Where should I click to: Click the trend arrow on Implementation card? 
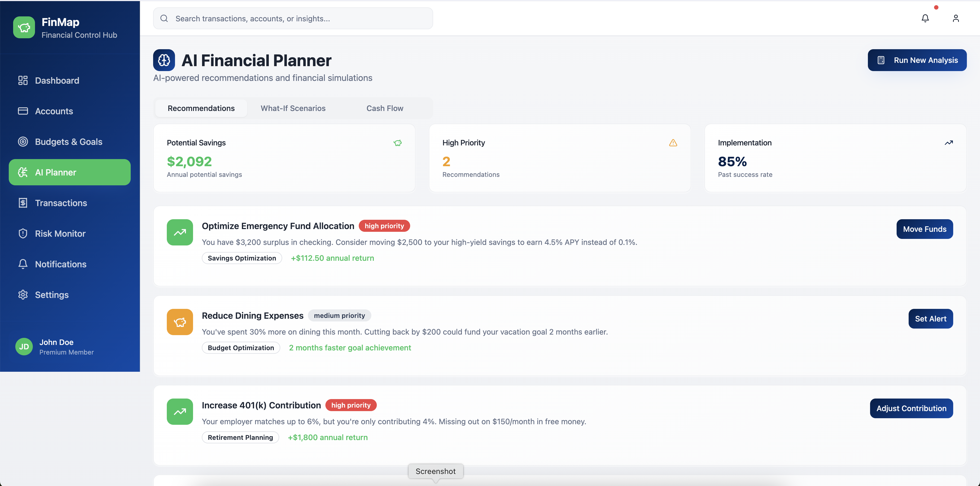pyautogui.click(x=949, y=143)
